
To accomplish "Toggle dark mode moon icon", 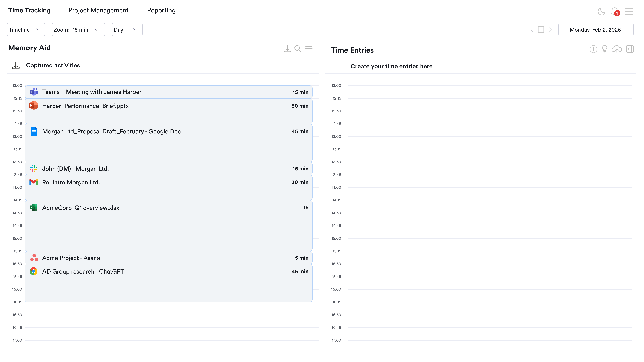I will point(601,12).
